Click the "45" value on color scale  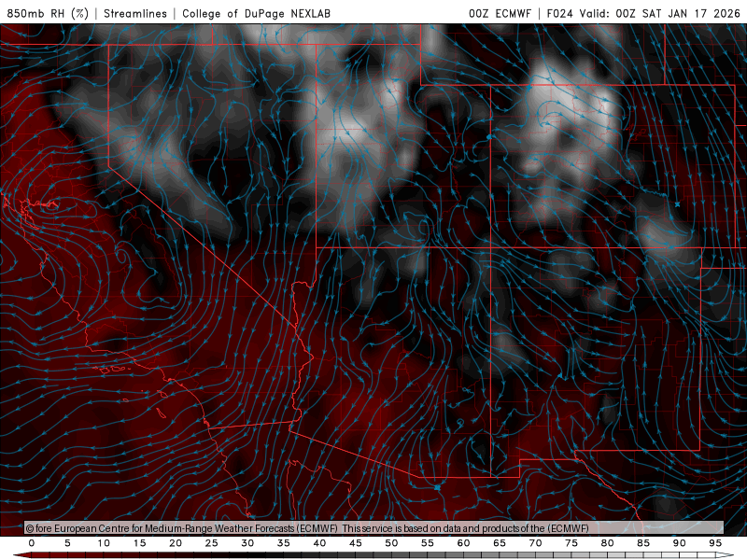click(356, 543)
